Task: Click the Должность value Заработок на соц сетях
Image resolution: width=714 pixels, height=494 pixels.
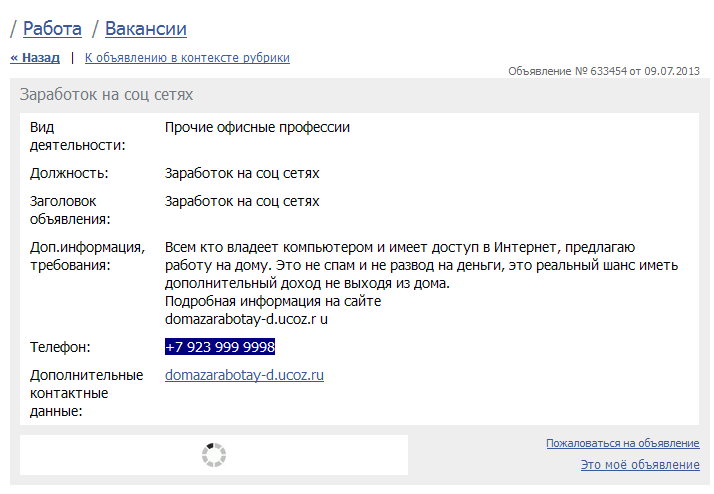Action: [242, 173]
